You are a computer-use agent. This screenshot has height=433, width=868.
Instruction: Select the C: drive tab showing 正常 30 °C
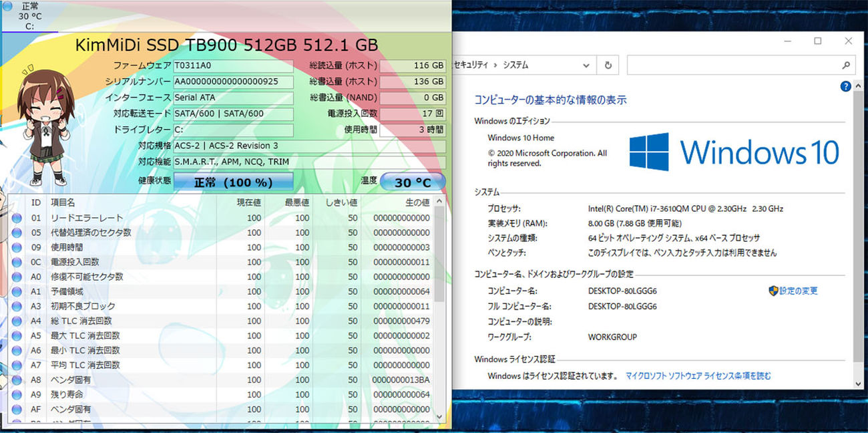(x=29, y=16)
